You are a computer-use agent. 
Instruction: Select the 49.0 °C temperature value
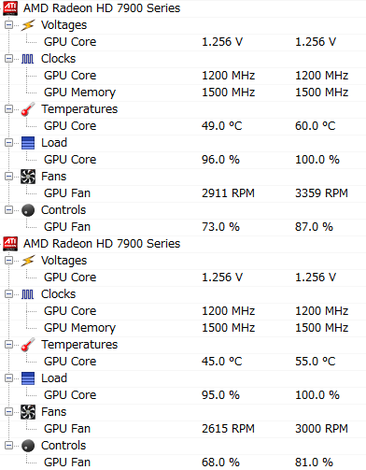point(222,126)
